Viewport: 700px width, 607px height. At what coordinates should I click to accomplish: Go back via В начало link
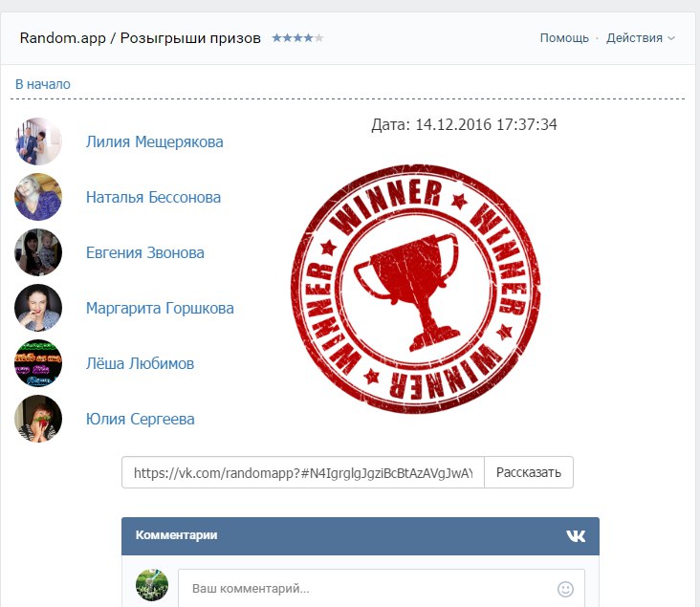pos(43,84)
